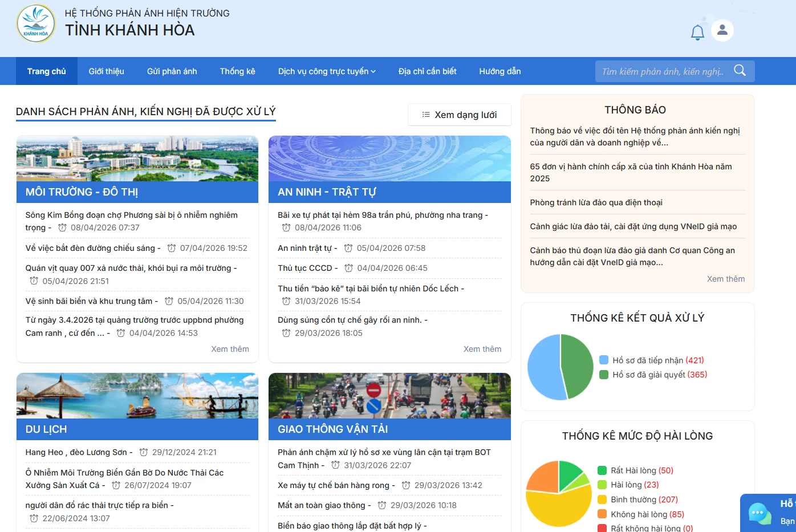796x532 pixels.
Task: Click the clock icon beside "An ninh trật tự"
Action: click(x=347, y=248)
